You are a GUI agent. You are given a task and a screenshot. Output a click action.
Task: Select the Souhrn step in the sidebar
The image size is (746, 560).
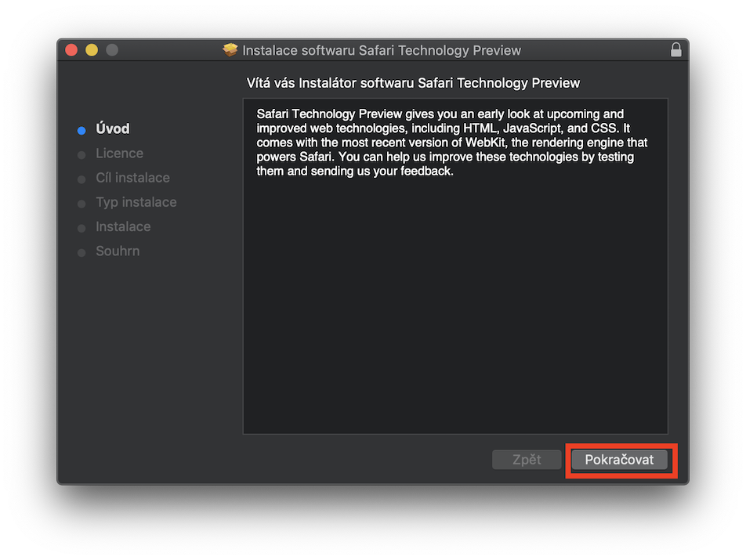point(118,251)
